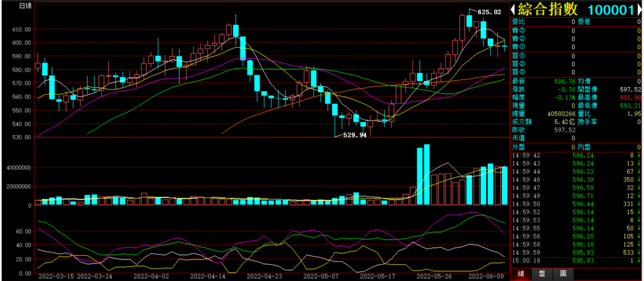This screenshot has height=281, width=644.
Task: Click the 量比 value 1.95
Action: coord(634,114)
